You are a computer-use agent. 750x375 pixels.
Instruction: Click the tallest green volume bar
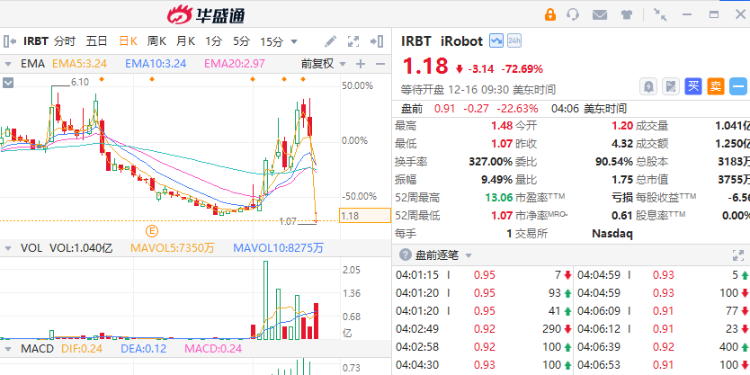click(265, 300)
